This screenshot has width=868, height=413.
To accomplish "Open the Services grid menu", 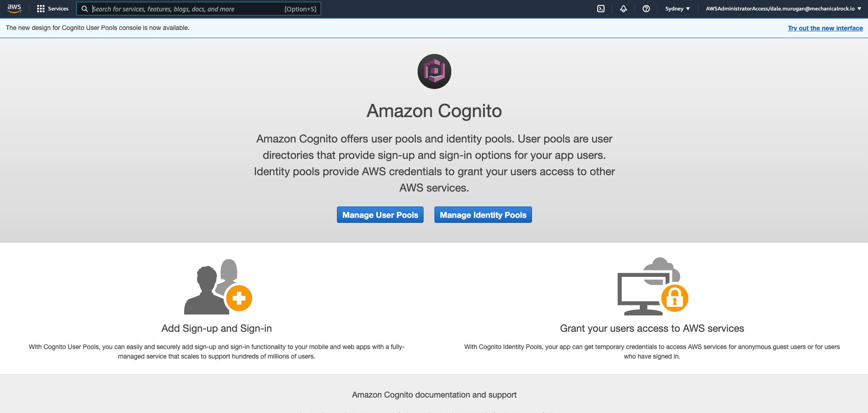I will (x=41, y=9).
